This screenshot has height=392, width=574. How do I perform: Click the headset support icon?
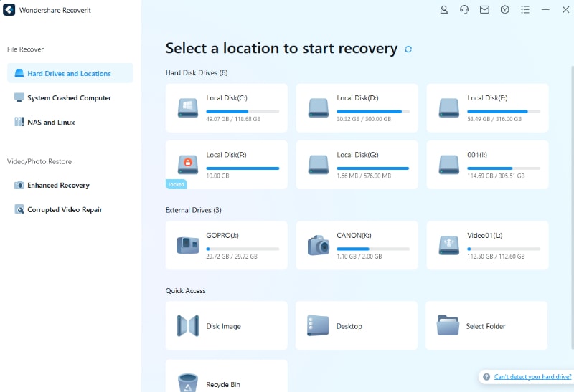(x=464, y=10)
